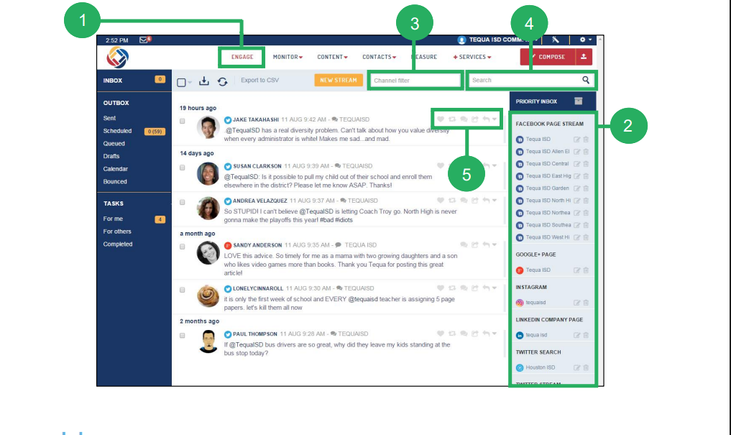Screen dimensions: 731x435
Task: Click the Priority Inbox archive icon
Action: point(578,101)
